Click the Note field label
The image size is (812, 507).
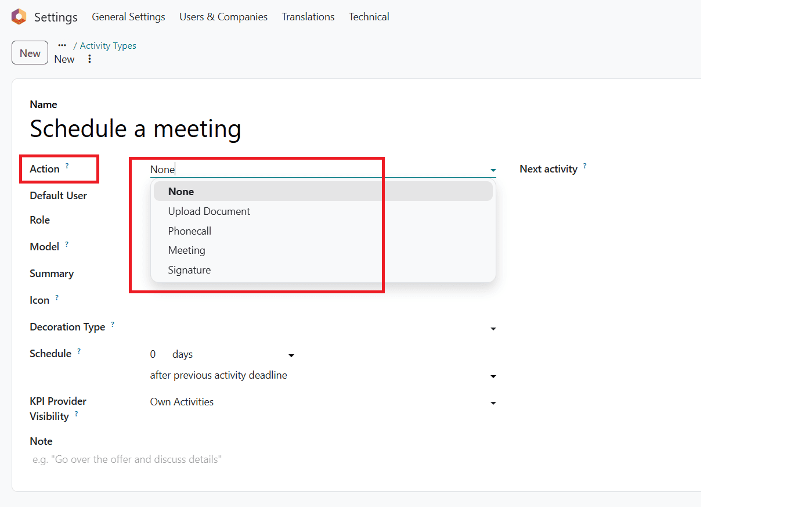(x=41, y=441)
